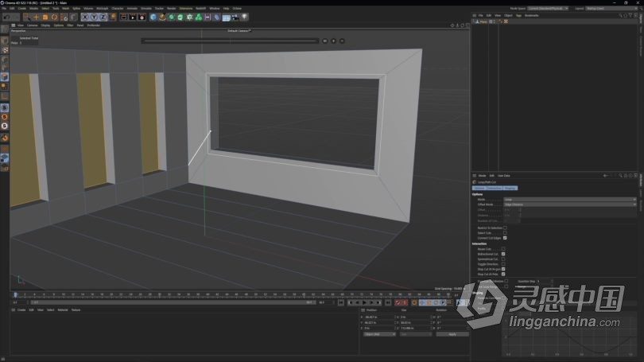644x362 pixels.
Task: Click the search icon in Attributes manager
Action: pos(620,176)
